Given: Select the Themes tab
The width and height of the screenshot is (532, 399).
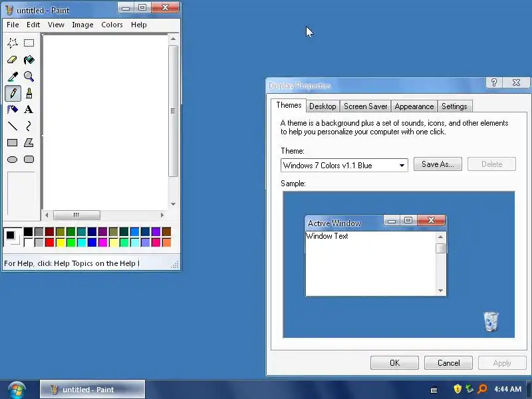Looking at the screenshot, I should point(289,105).
